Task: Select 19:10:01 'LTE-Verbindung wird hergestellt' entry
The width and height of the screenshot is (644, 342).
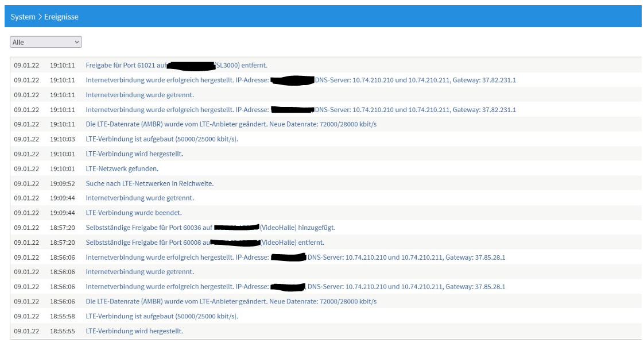Action: pos(134,154)
